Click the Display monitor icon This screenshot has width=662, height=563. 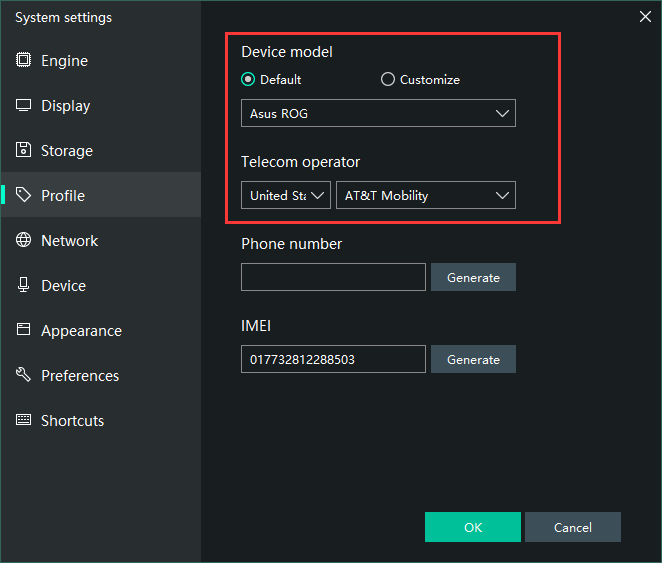coord(23,105)
